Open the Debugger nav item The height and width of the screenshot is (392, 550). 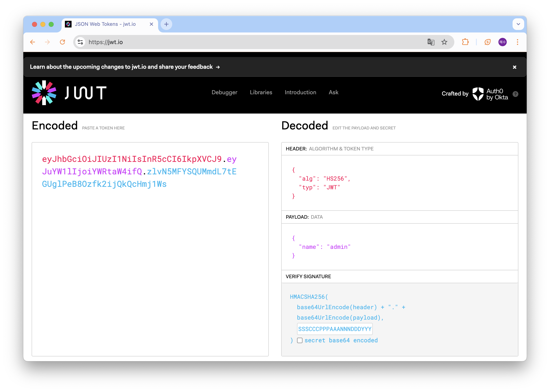point(224,92)
